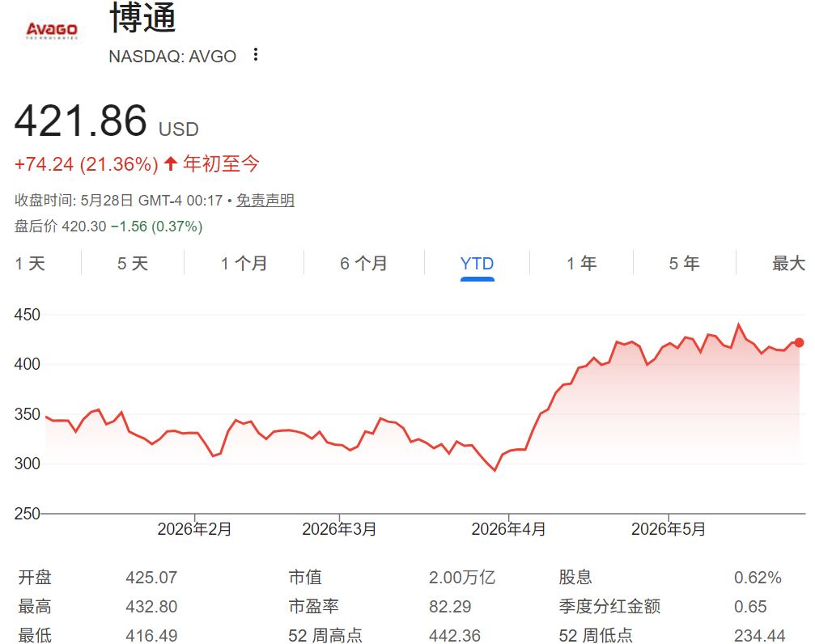Viewport: 815px width, 644px height.
Task: Show the 6 个月 chart range
Action: point(364,264)
